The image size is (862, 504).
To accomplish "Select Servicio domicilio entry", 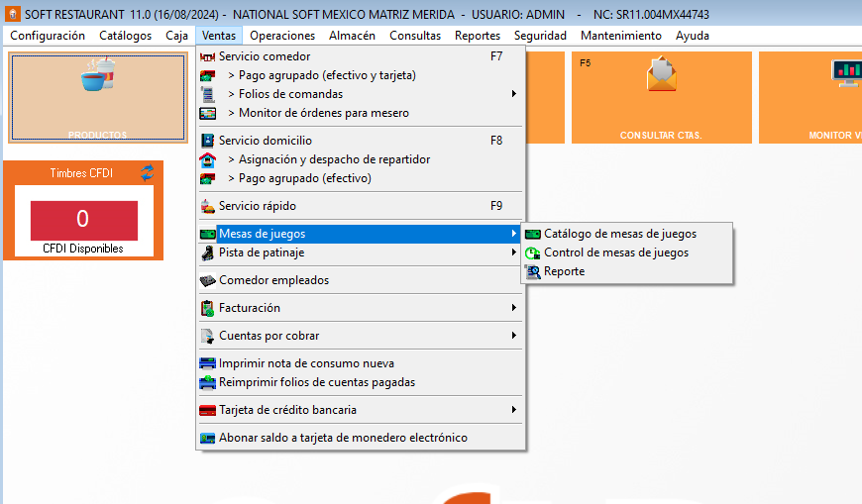I will (361, 141).
